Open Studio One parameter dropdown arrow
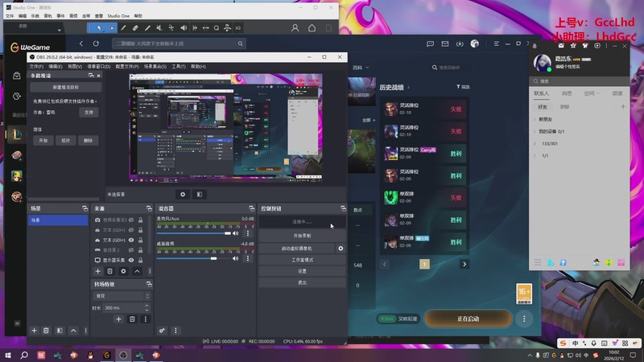 (59, 30)
